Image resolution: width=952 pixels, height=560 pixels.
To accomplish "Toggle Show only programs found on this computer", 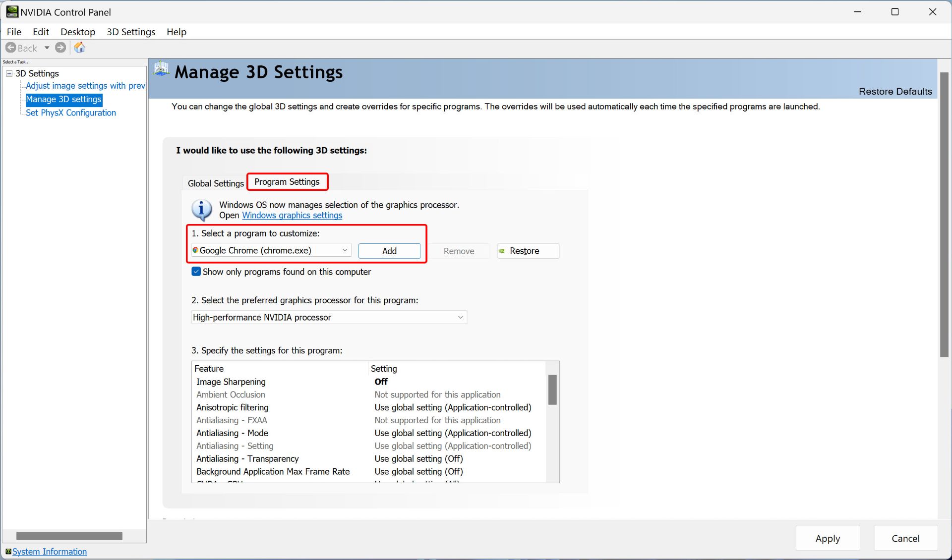I will coord(196,272).
